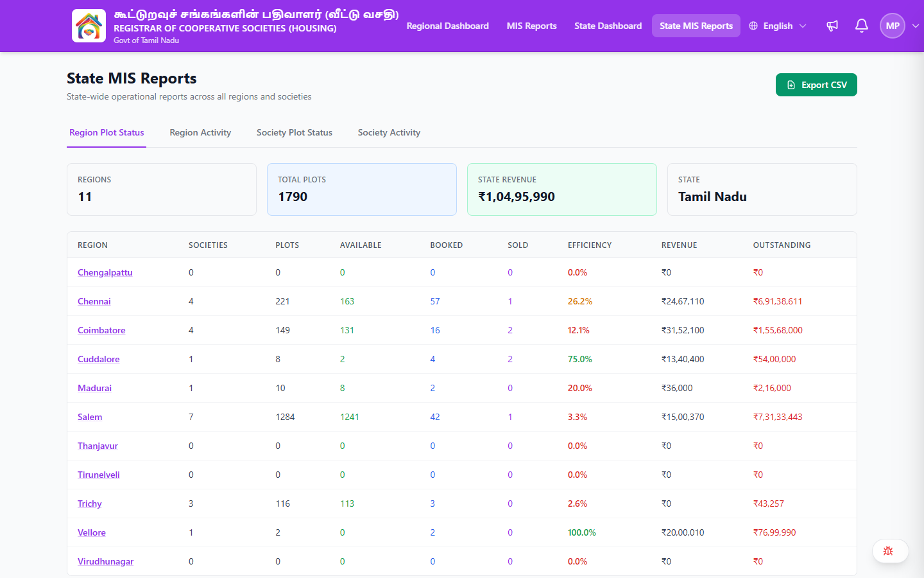Switch to the Society Plot Status tab
Image resolution: width=924 pixels, height=578 pixels.
[295, 132]
